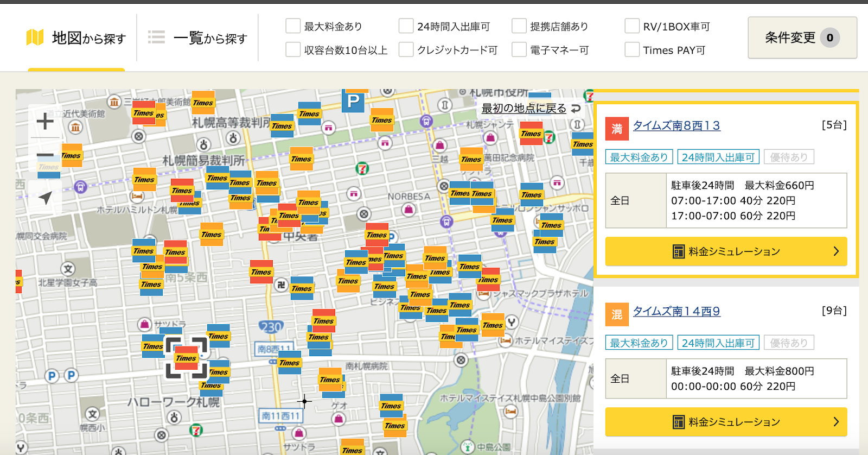Image resolution: width=868 pixels, height=455 pixels.
Task: Click the purple subway icon near NORBESA
Action: 446,222
